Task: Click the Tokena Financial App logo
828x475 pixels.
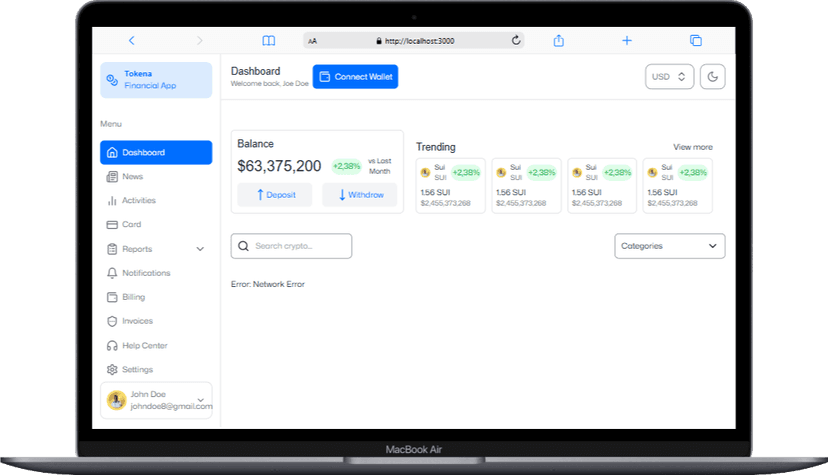Action: pyautogui.click(x=156, y=80)
